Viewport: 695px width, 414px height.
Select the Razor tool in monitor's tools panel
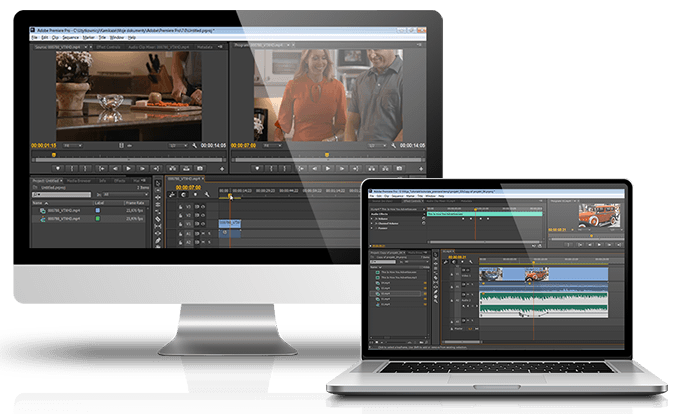(x=158, y=219)
